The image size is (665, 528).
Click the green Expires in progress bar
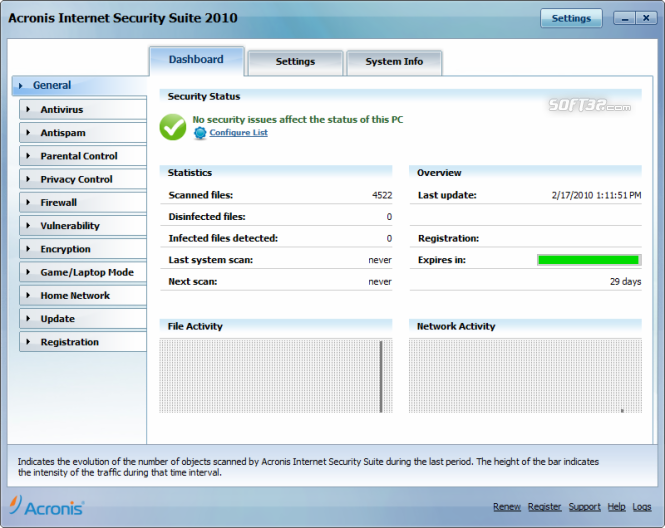[589, 260]
